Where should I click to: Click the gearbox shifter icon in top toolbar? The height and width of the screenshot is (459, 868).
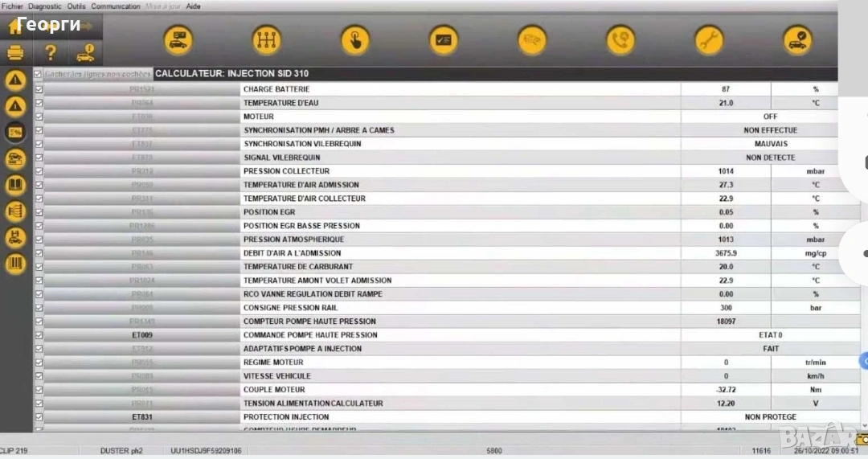click(267, 40)
